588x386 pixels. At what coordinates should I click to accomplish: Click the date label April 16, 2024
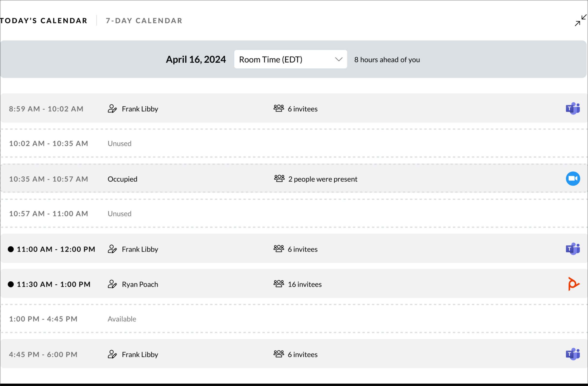tap(196, 59)
